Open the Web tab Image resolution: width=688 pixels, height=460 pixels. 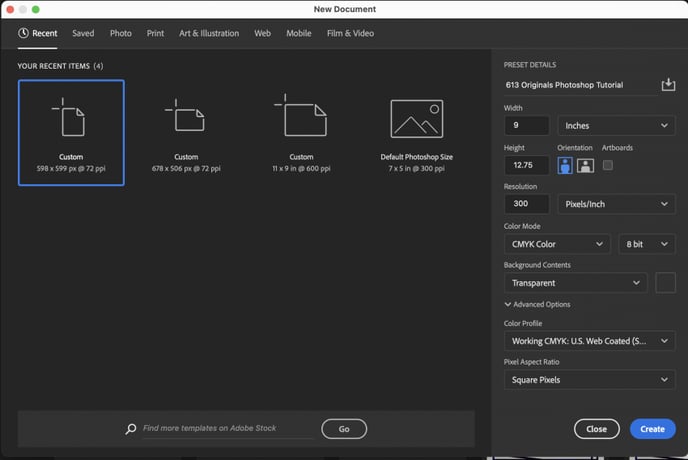point(262,33)
